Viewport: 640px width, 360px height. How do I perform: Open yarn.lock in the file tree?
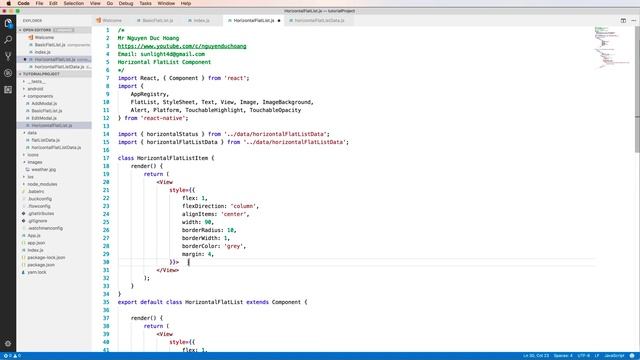pos(37,273)
